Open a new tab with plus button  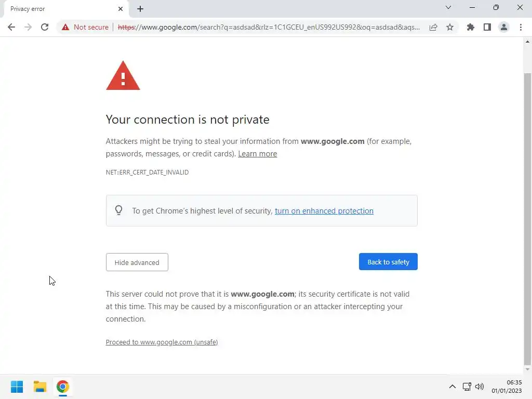click(140, 9)
